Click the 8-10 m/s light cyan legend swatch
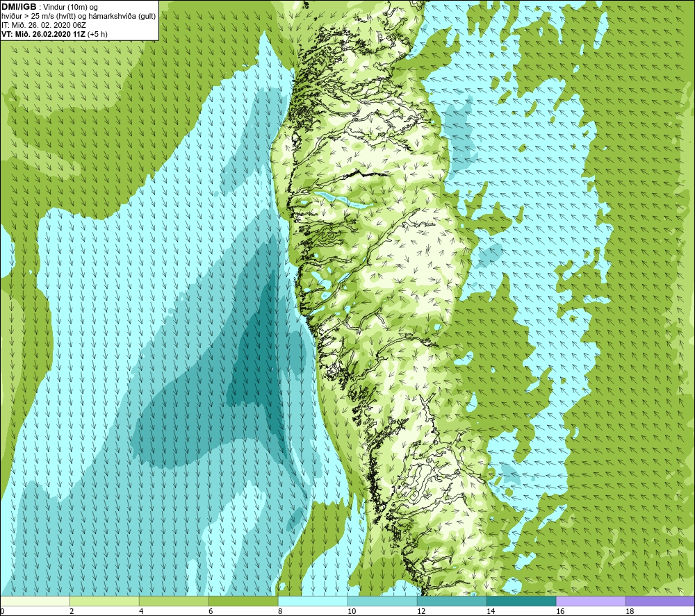This screenshot has width=695, height=616. point(313,601)
